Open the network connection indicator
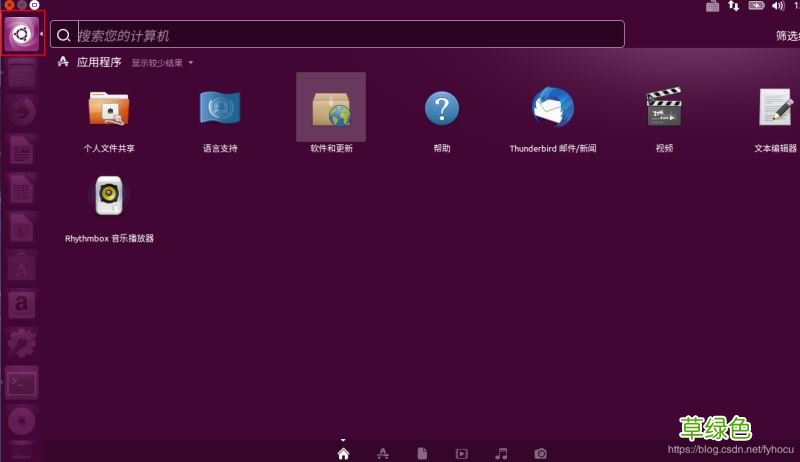This screenshot has height=462, width=800. (x=734, y=6)
